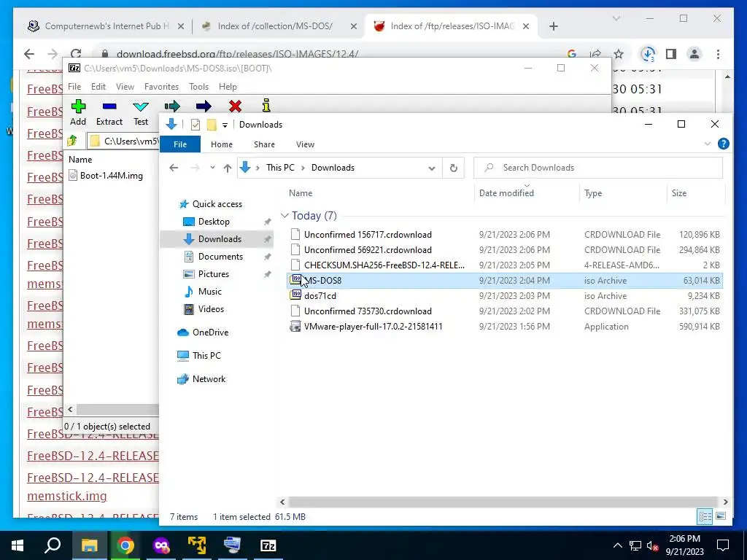The height and width of the screenshot is (560, 747).
Task: Select Videos in navigation pane
Action: [211, 309]
